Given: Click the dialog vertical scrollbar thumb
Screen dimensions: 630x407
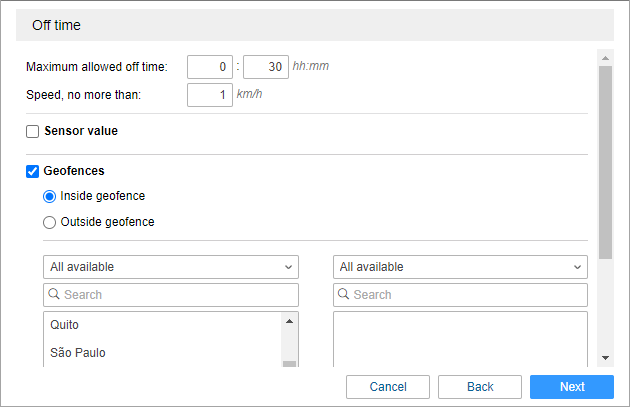Looking at the screenshot, I should (605, 160).
